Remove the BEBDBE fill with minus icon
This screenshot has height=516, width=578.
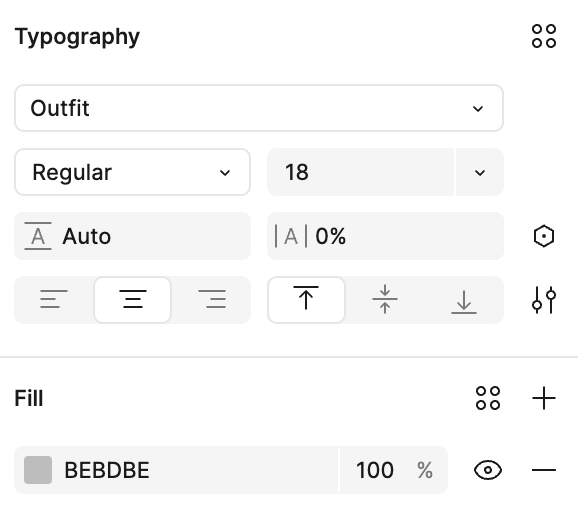click(x=544, y=470)
